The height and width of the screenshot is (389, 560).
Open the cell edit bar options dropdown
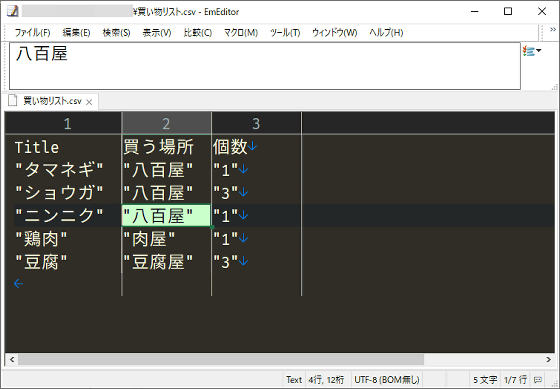click(x=532, y=51)
